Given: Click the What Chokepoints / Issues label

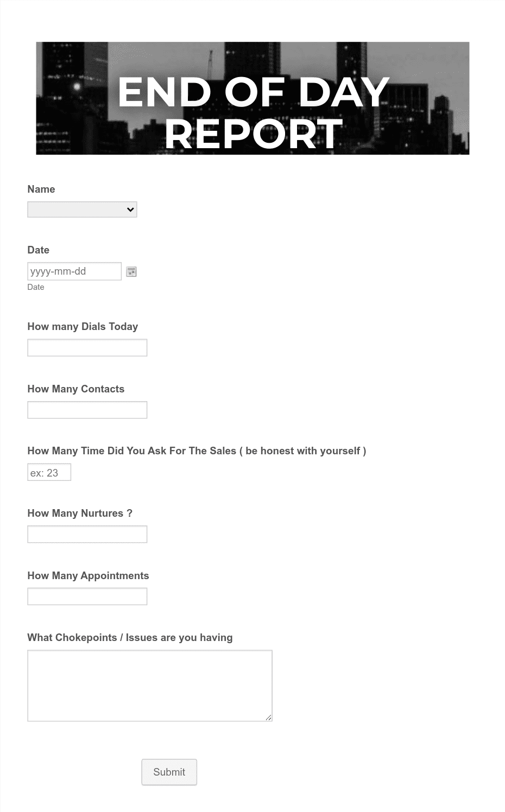Looking at the screenshot, I should point(130,637).
